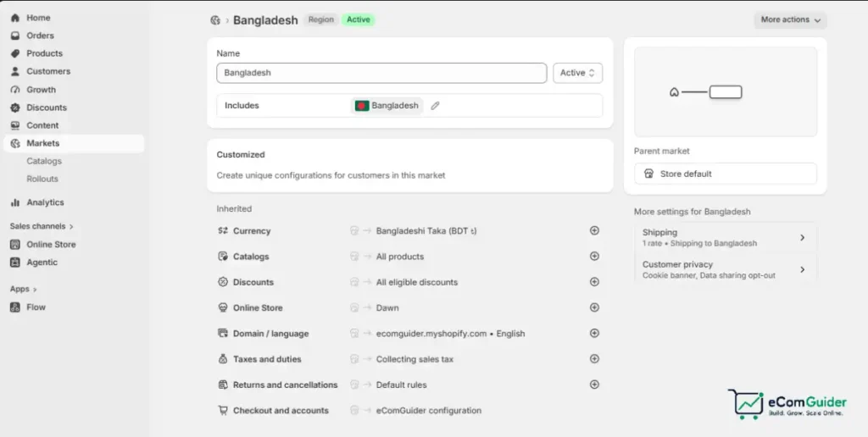Click the Home icon in sidebar
The height and width of the screenshot is (437, 868).
tap(15, 18)
